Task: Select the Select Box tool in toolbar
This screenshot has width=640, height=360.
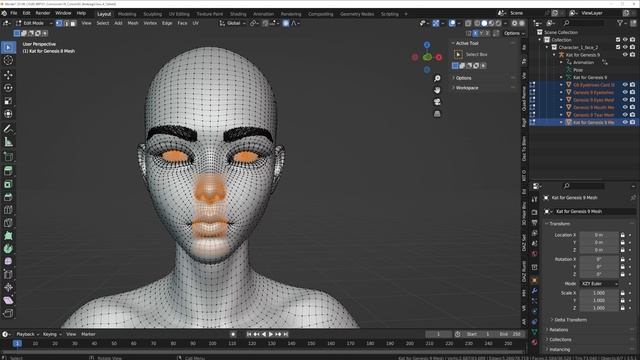Action: tap(8, 47)
